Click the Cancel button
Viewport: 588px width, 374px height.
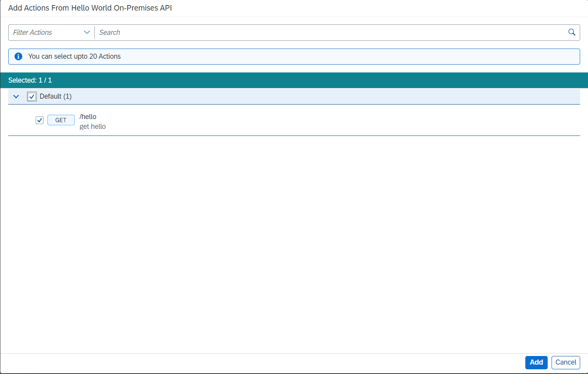[566, 362]
